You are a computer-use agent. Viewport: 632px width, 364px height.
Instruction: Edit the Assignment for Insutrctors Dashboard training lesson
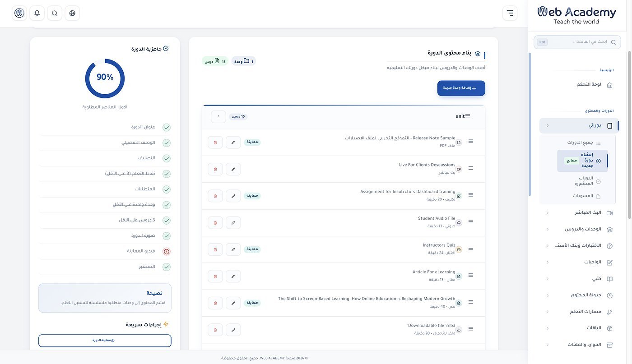tap(233, 196)
